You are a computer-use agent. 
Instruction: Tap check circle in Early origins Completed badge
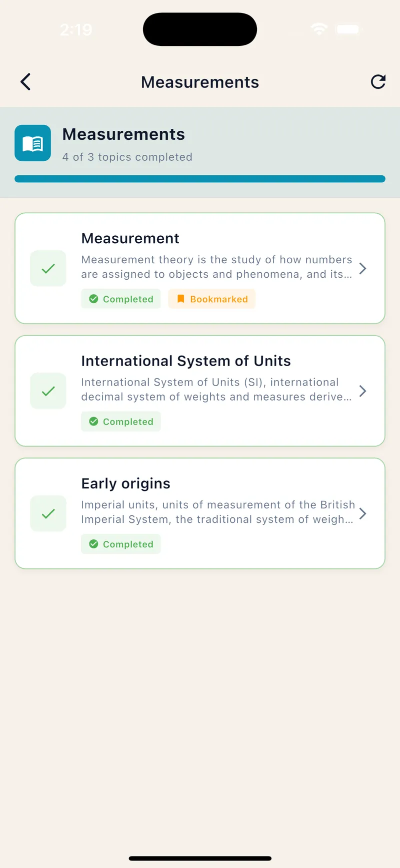click(93, 544)
